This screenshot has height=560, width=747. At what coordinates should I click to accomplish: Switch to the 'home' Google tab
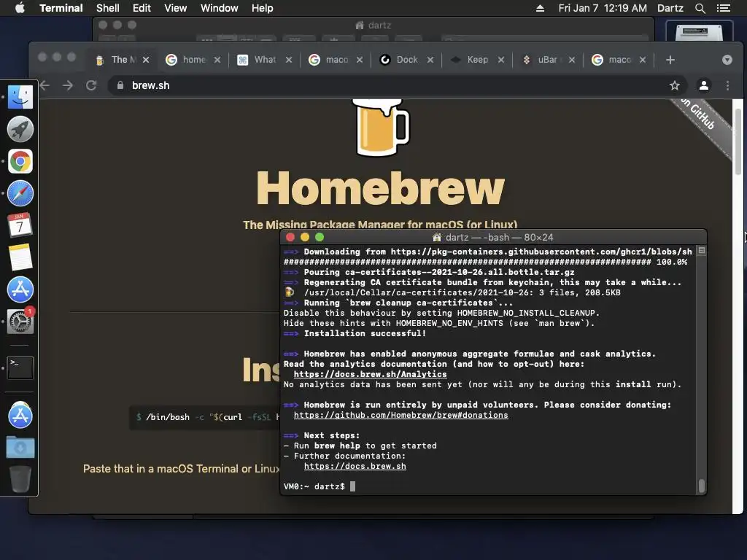tap(194, 60)
